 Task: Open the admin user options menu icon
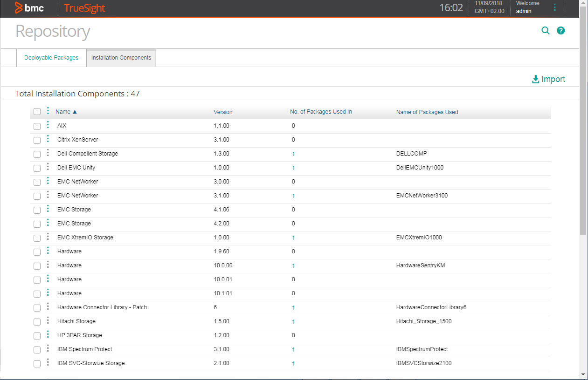554,7
